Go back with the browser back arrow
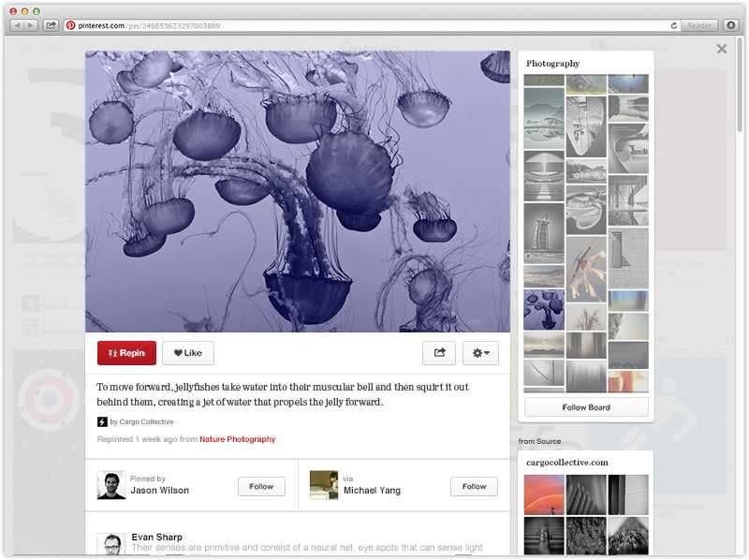The image size is (749, 560). click(x=18, y=25)
